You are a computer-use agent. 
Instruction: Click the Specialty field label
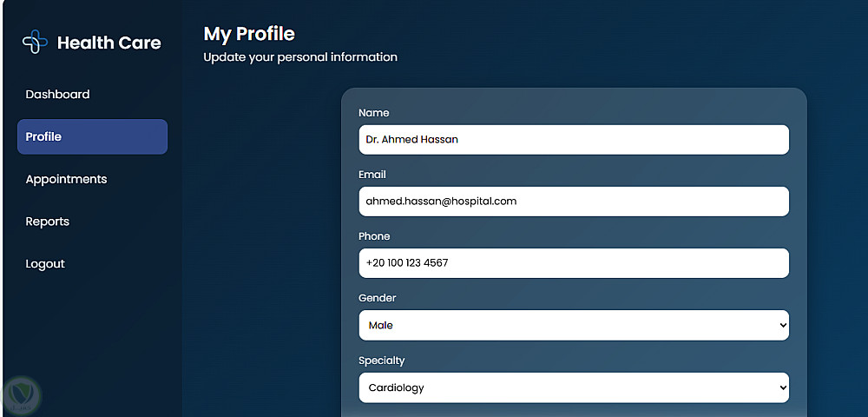click(x=382, y=361)
